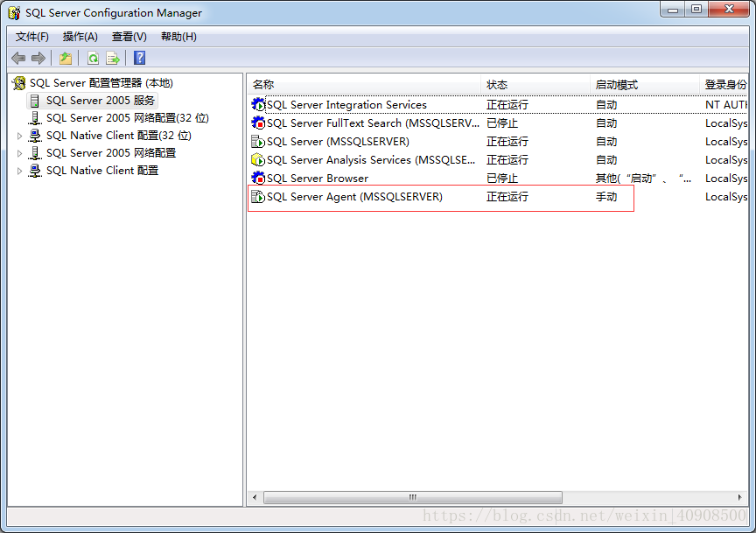This screenshot has width=756, height=533.
Task: Select SQL Server Analysis Services row
Action: pyautogui.click(x=498, y=159)
